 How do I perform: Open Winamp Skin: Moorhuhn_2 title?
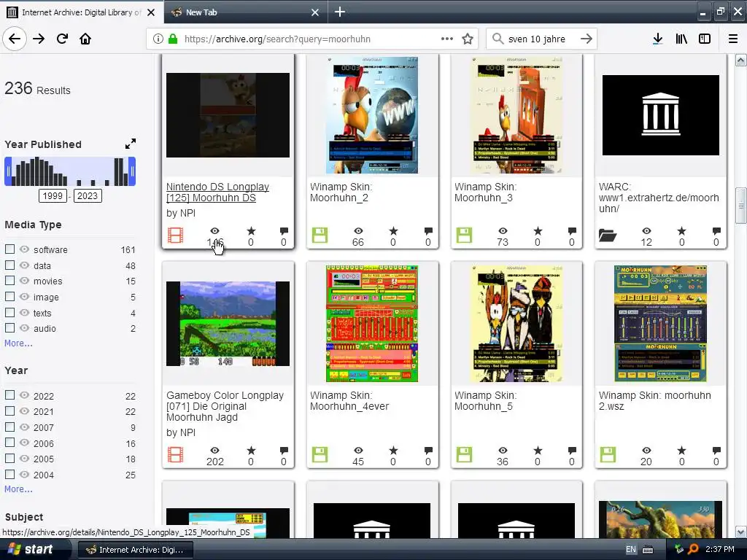coord(341,192)
